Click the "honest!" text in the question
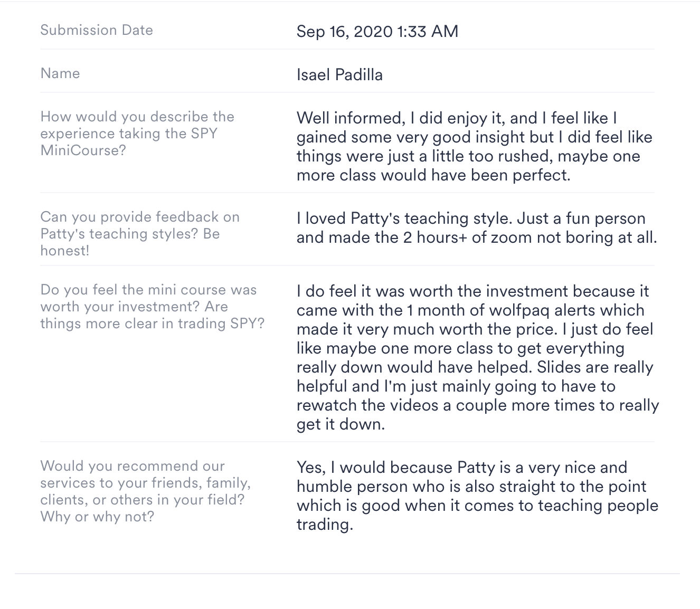 click(x=65, y=251)
